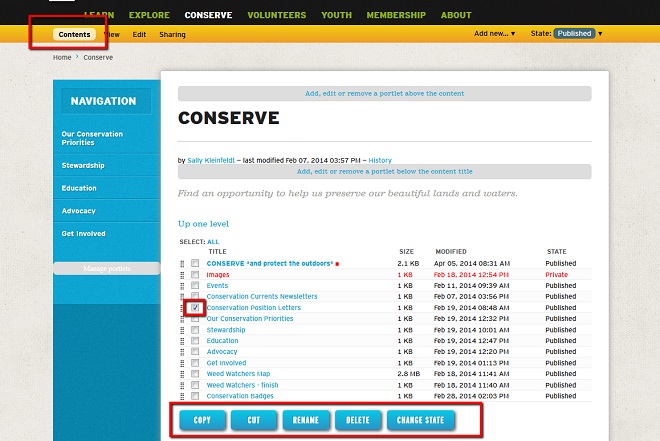
Task: Select all items via the ALL link
Action: coord(213,242)
